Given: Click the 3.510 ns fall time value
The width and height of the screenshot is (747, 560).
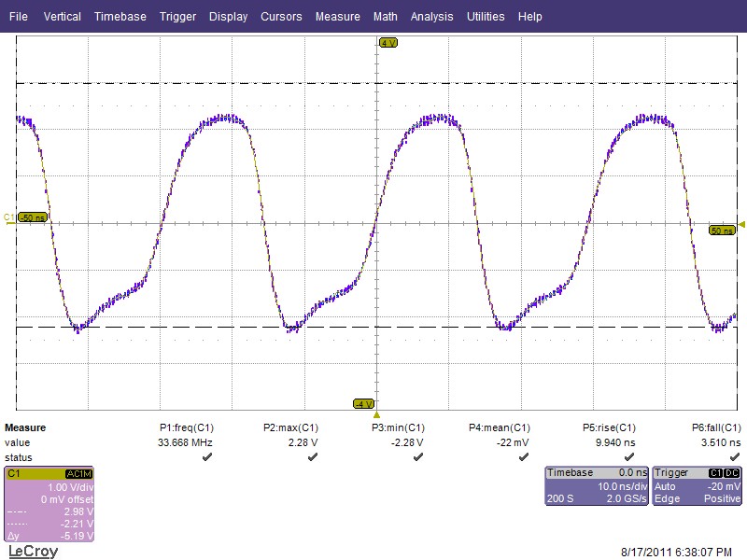Looking at the screenshot, I should (721, 442).
